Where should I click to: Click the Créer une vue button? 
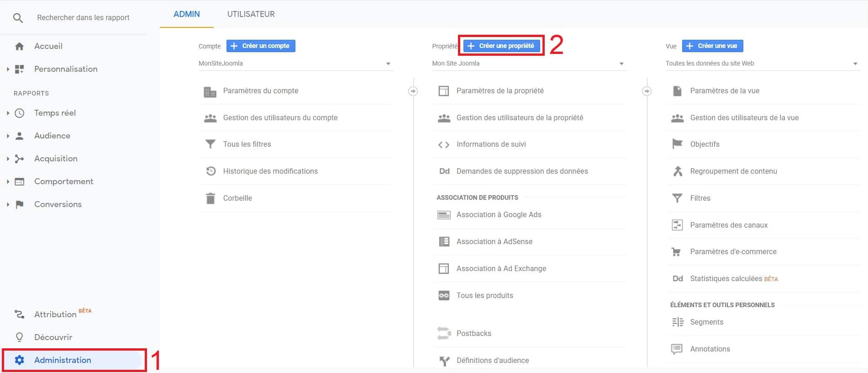(x=712, y=46)
